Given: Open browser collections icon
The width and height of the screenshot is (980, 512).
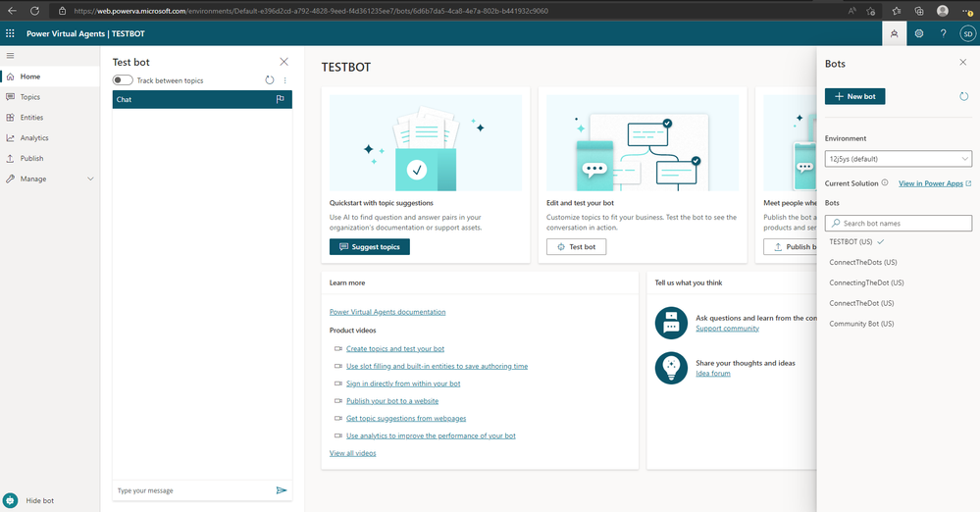Looking at the screenshot, I should point(919,11).
